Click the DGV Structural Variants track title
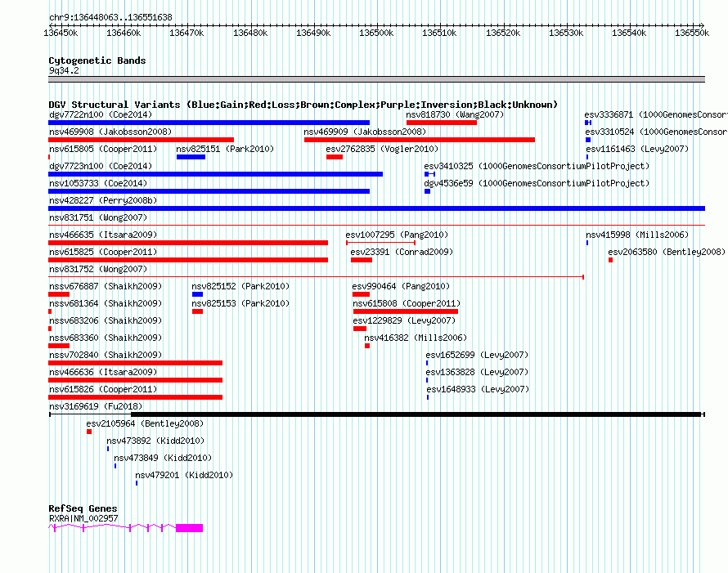The height and width of the screenshot is (573, 728). tap(303, 105)
